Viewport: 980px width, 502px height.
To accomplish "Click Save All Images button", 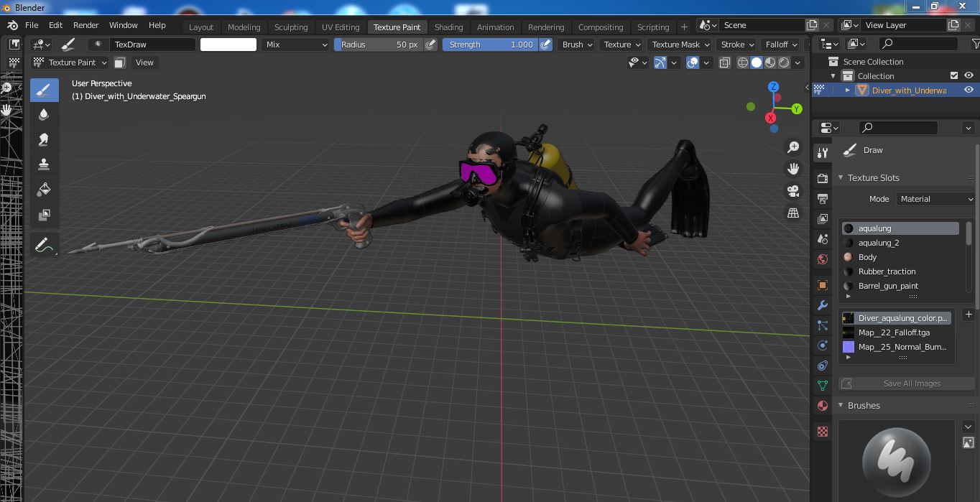I will click(907, 384).
